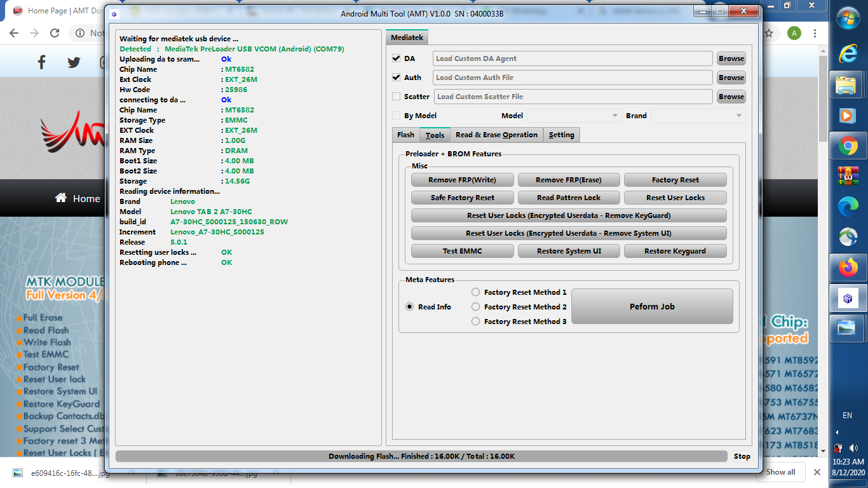Open the Facebook icon on the webpage
868x488 pixels.
[42, 62]
